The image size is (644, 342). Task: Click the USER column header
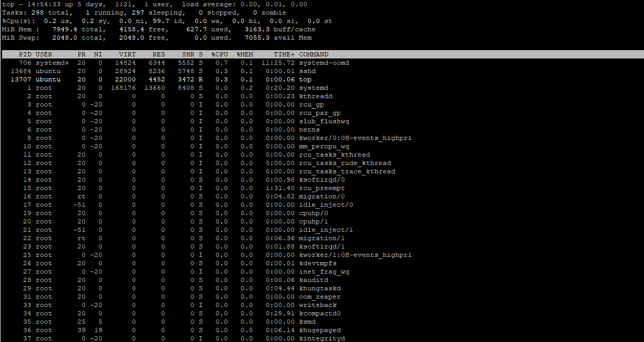coord(44,54)
